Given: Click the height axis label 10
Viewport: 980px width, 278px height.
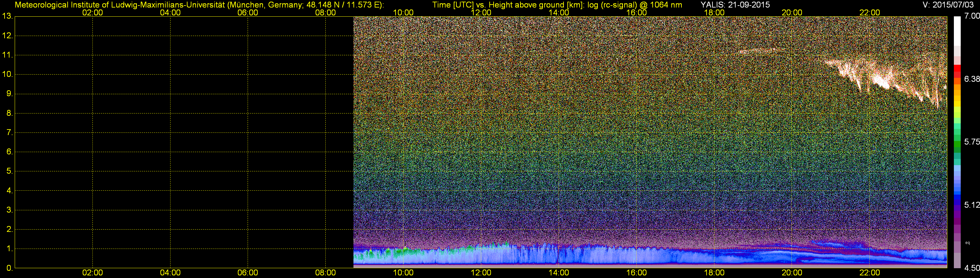Looking at the screenshot, I should tap(7, 74).
